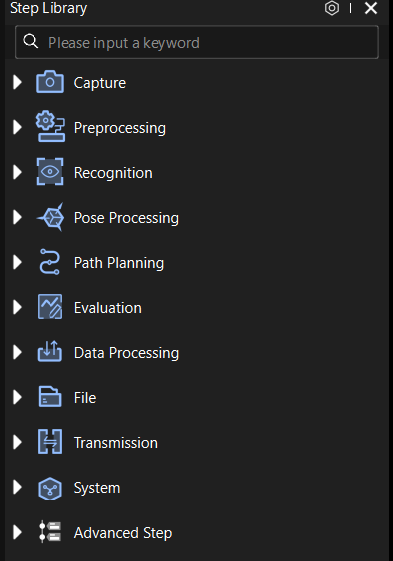Select the Pose Processing cube icon
Viewport: 393px width, 561px height.
51,217
